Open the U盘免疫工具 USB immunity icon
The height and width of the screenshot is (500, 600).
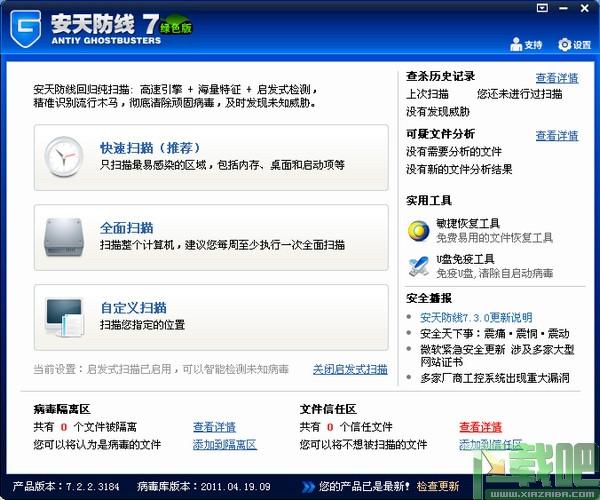point(418,267)
